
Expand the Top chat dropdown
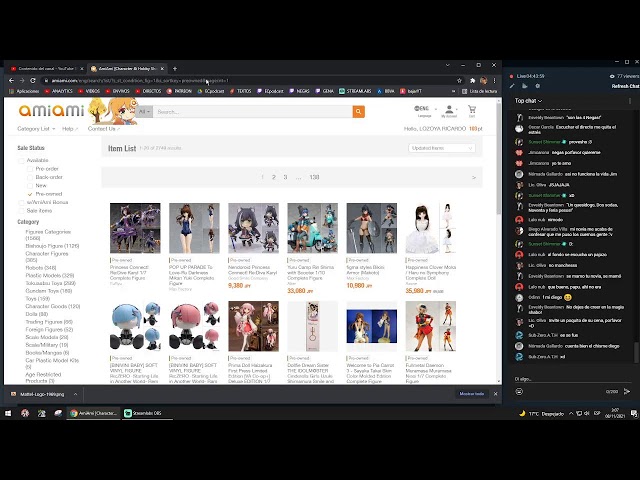click(528, 101)
